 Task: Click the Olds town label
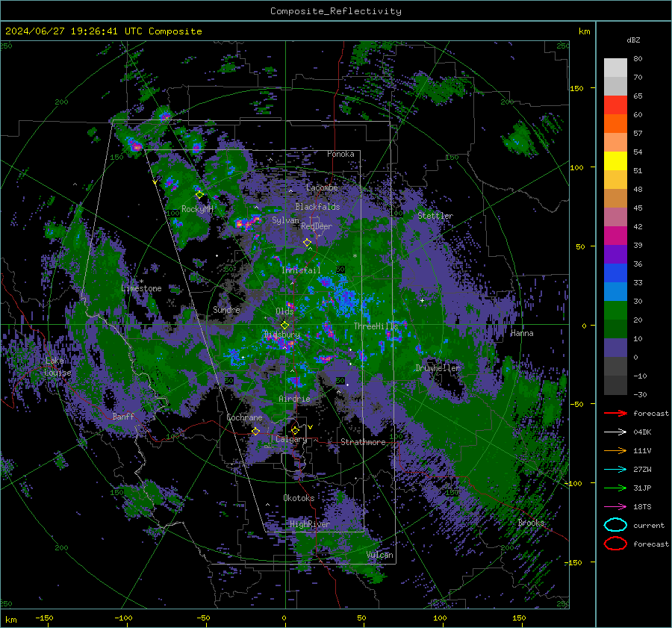tap(284, 311)
